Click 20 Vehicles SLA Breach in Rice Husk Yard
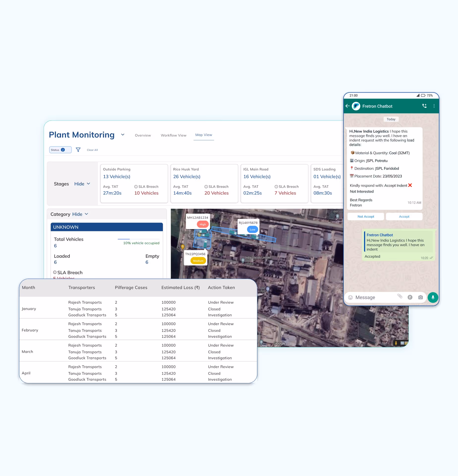The height and width of the screenshot is (476, 458). click(x=216, y=193)
